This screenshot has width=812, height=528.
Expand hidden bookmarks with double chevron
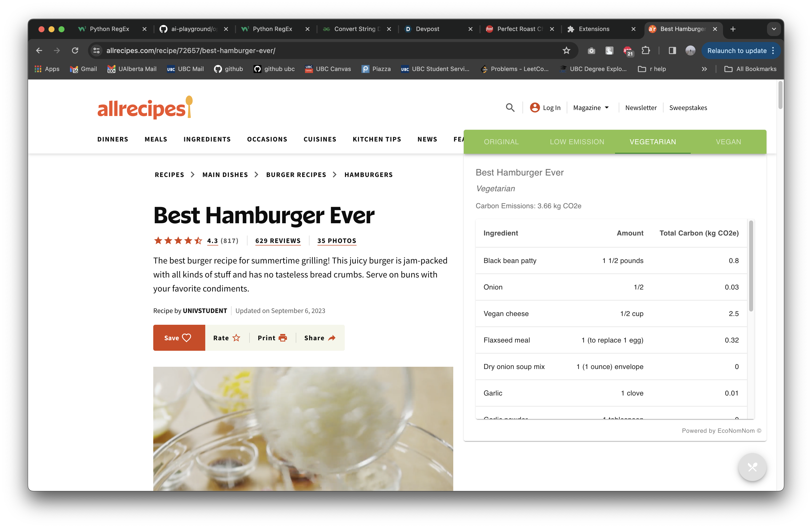pyautogui.click(x=704, y=69)
